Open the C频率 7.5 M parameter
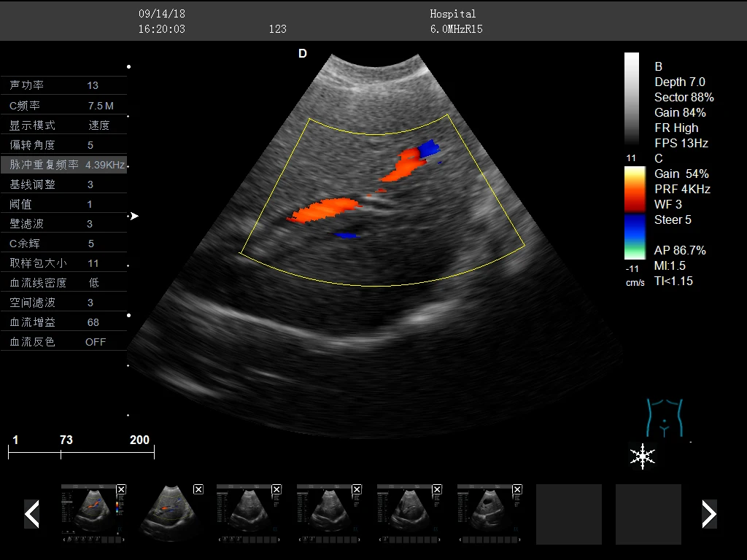 point(63,105)
